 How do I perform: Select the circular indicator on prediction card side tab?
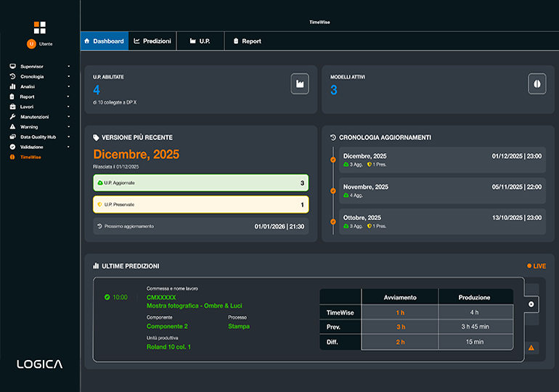pos(531,304)
